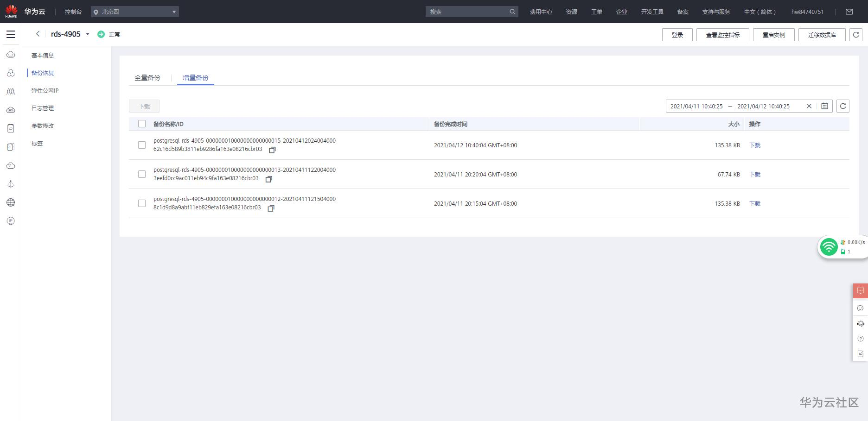Check the backup ending 015-20210412024004000

[x=142, y=145]
